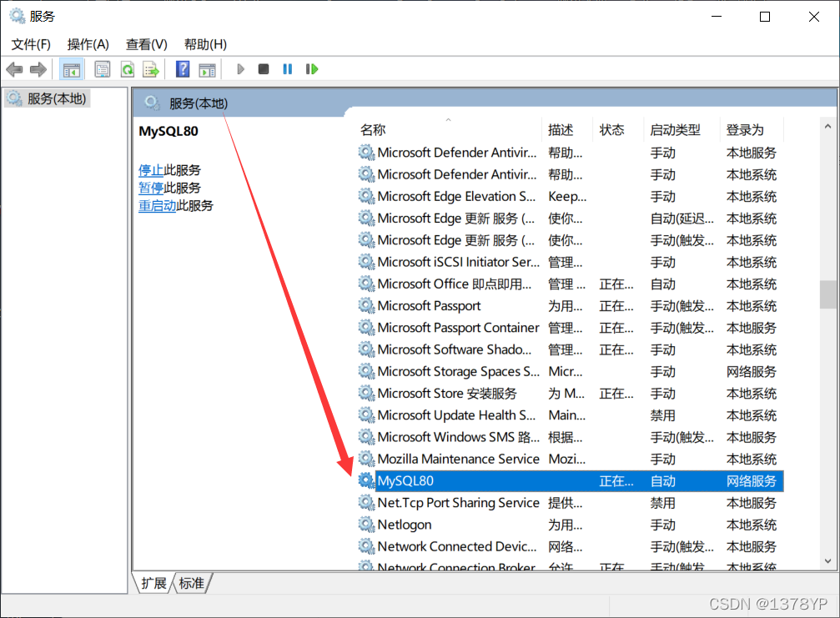Screen dimensions: 840x618
Task: Sort by the 描述 column header
Action: (566, 129)
